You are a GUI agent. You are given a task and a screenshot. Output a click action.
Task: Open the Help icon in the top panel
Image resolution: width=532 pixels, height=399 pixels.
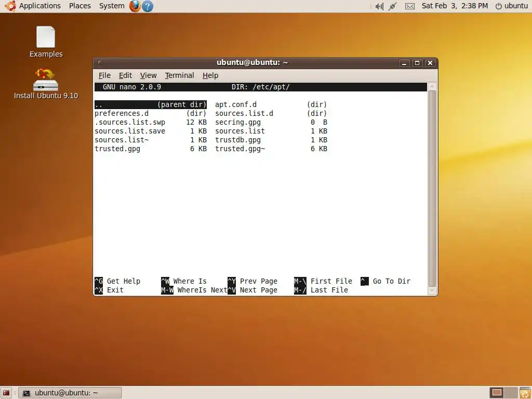coord(147,6)
